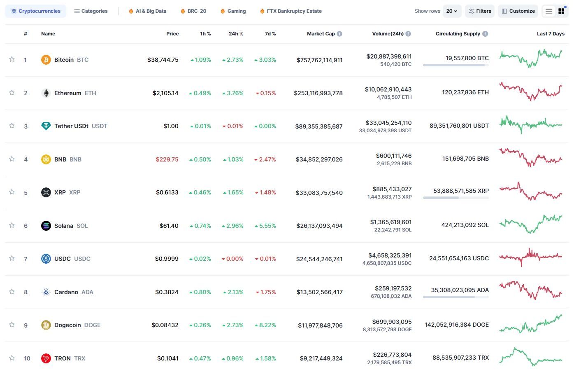Star Solana row for watchlist
This screenshot has height=372, width=588.
12,225
